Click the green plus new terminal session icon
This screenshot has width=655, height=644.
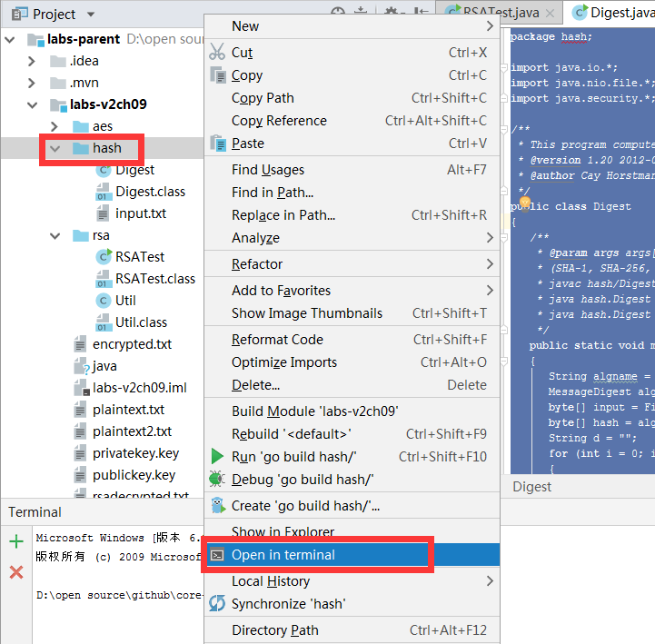pos(16,541)
